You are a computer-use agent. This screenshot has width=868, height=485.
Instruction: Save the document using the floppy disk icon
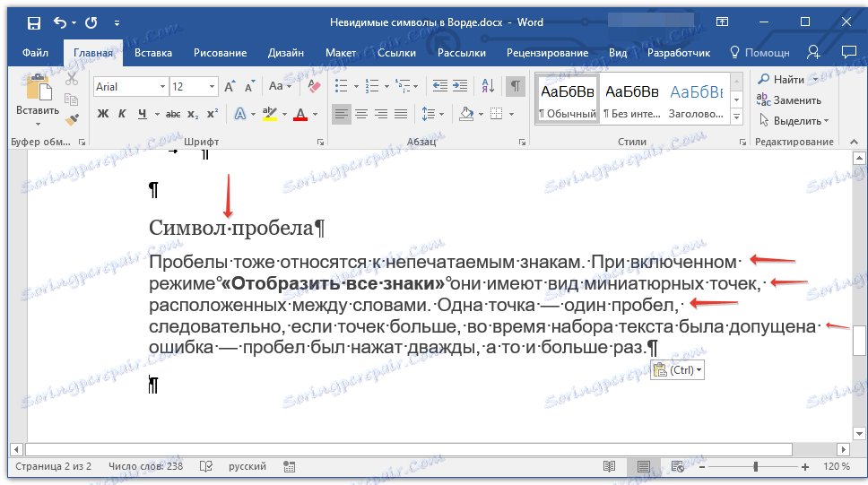click(x=33, y=22)
